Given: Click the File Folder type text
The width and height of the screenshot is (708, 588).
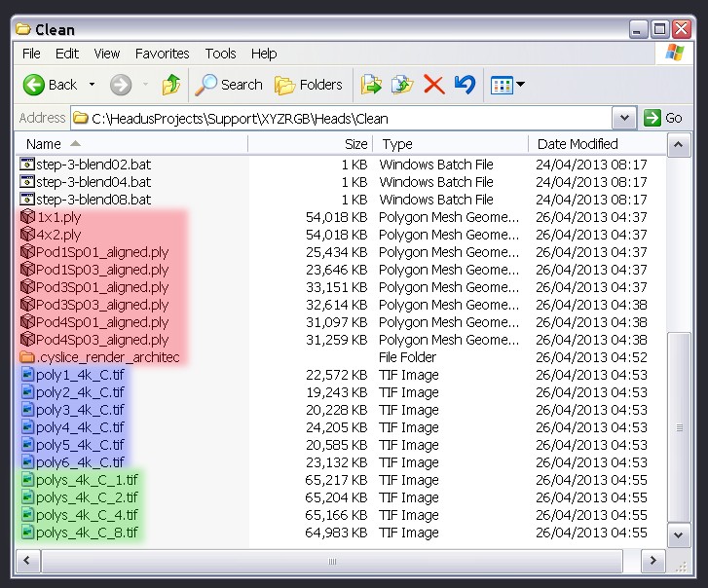Looking at the screenshot, I should (407, 357).
